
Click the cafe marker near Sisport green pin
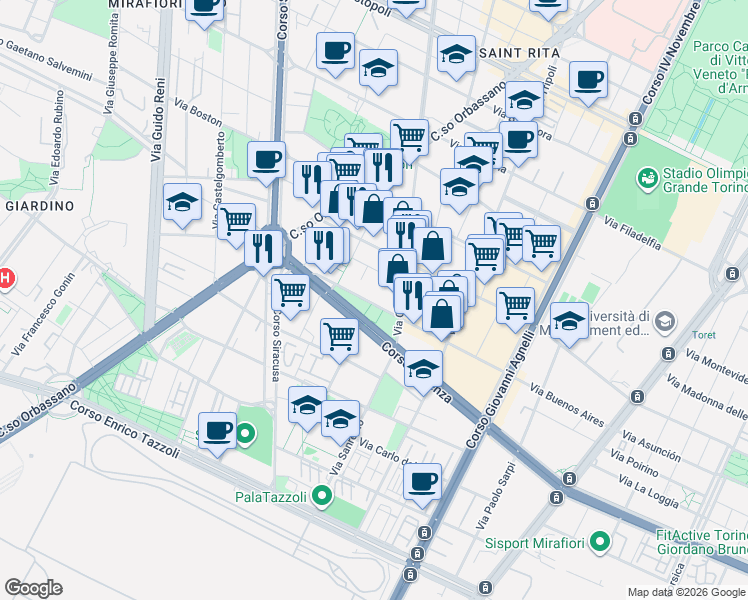(x=217, y=434)
